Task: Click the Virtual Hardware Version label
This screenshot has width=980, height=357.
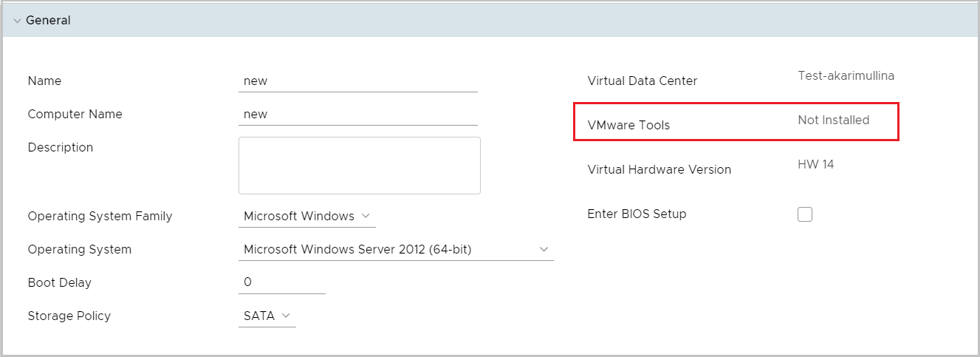Action: pyautogui.click(x=659, y=170)
